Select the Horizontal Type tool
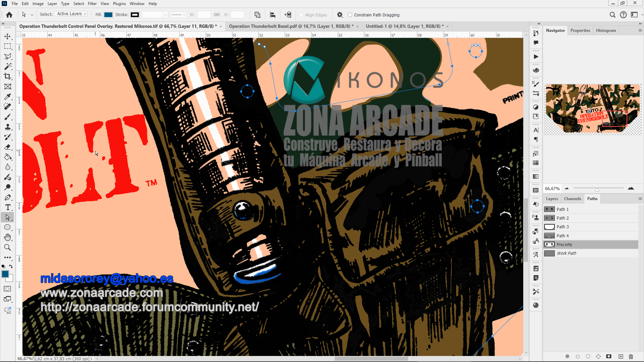 click(x=7, y=207)
